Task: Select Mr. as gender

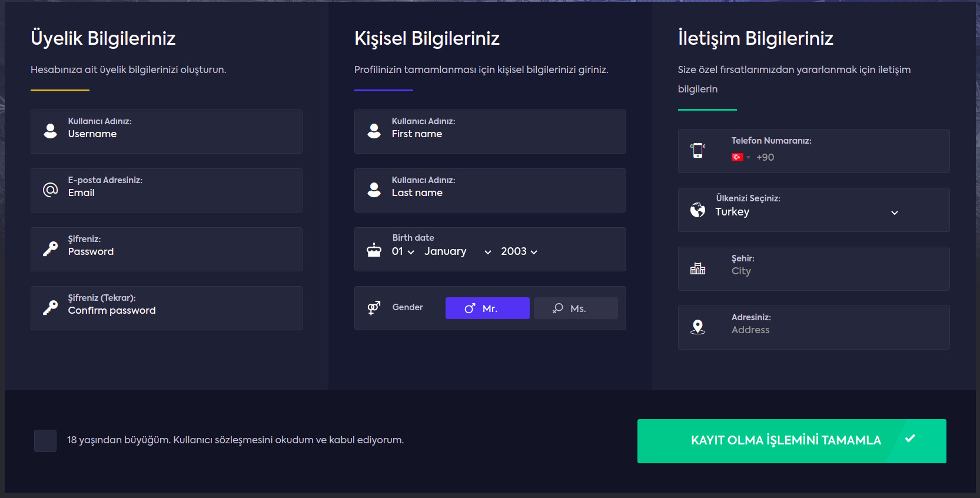Action: (487, 308)
